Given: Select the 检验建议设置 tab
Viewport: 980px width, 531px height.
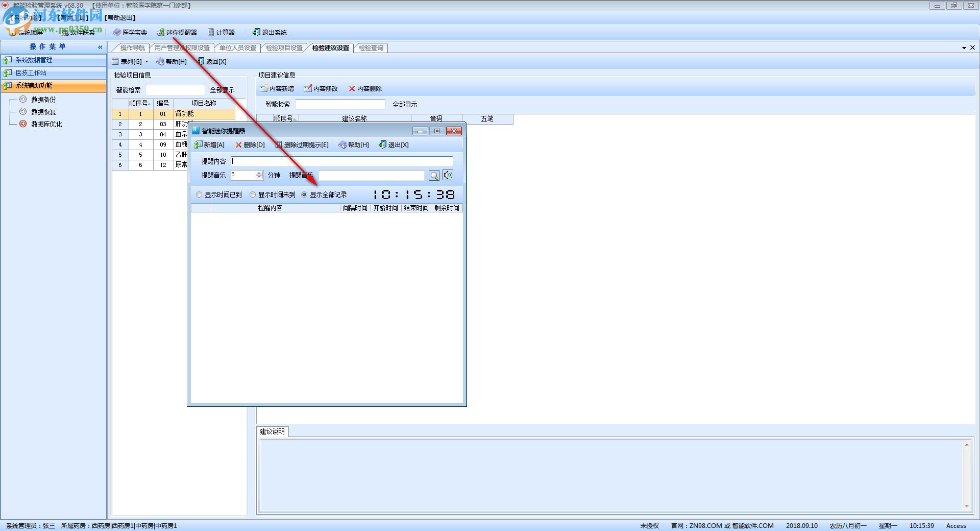Looking at the screenshot, I should 331,48.
